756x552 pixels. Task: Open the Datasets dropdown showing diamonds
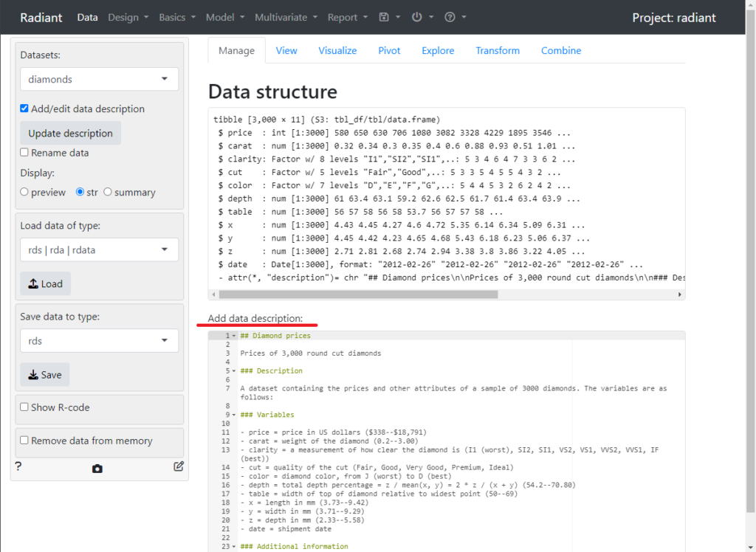(x=99, y=79)
